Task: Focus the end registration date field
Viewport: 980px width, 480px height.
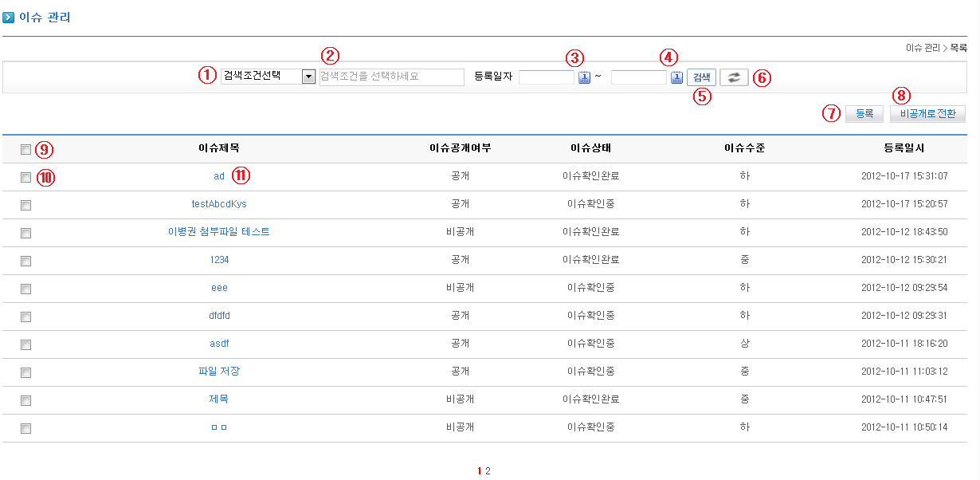Action: (x=638, y=77)
